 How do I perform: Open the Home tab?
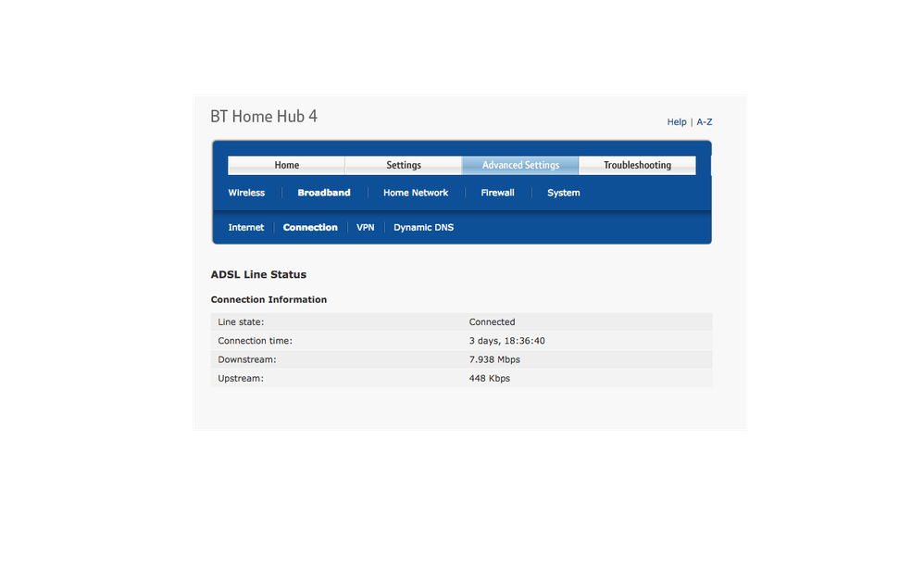286,165
